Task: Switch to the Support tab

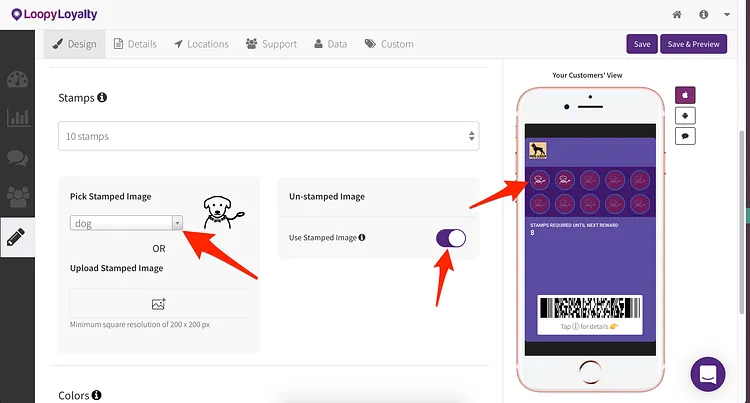Action: 271,44
